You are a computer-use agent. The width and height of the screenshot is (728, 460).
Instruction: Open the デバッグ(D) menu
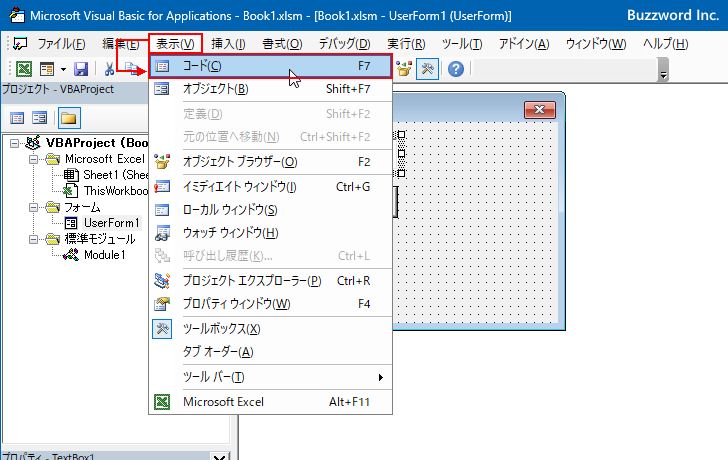(344, 44)
